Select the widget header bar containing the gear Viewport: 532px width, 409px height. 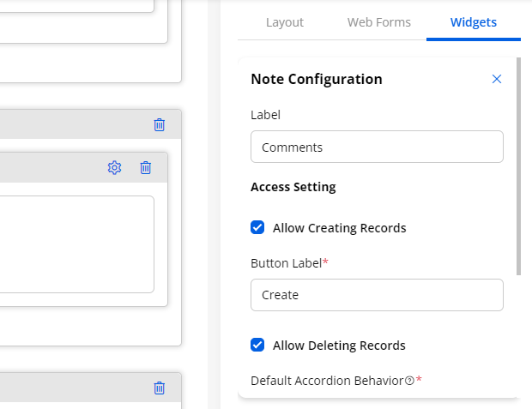click(x=51, y=167)
